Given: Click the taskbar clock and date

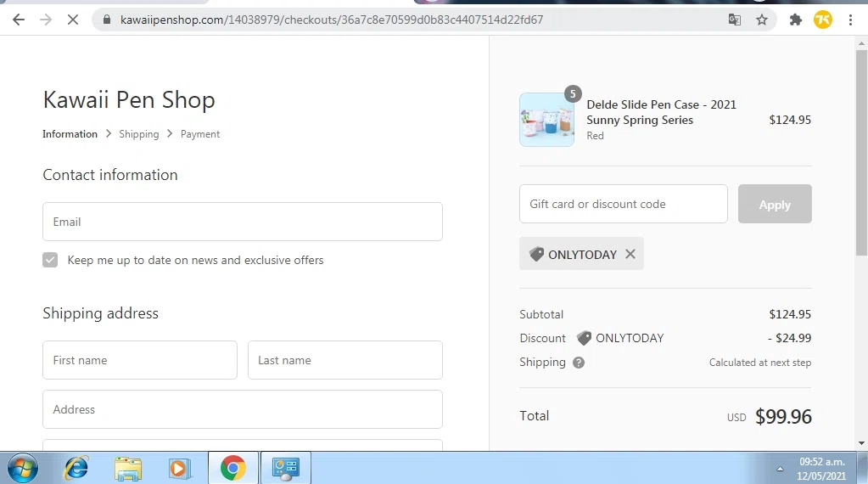Looking at the screenshot, I should click(822, 469).
